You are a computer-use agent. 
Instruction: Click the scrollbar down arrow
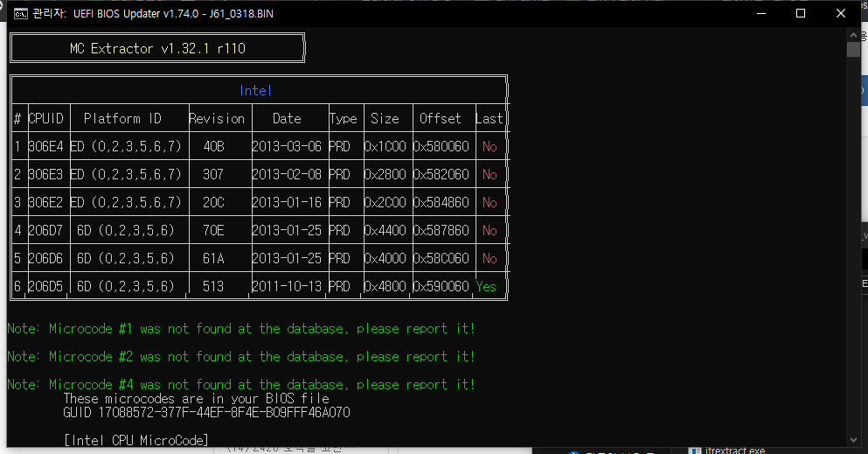(853, 440)
